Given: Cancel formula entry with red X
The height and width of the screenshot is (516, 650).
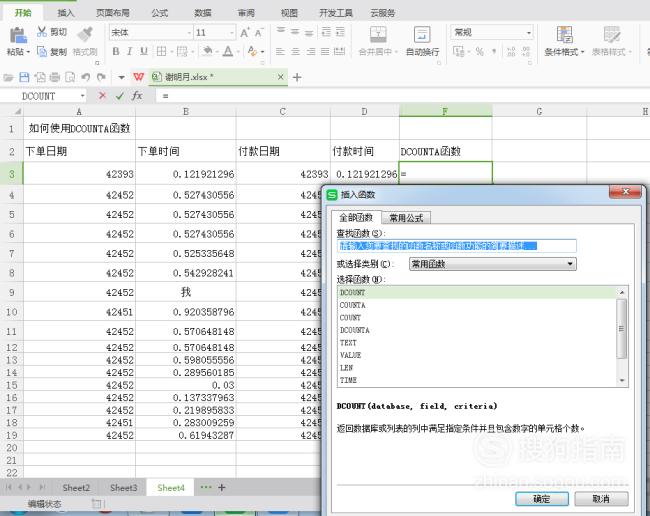Looking at the screenshot, I should [102, 96].
